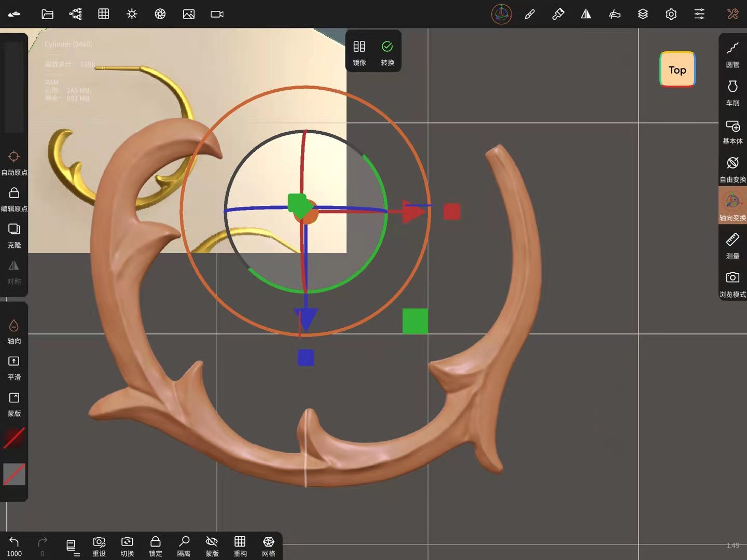747x560 pixels.
Task: Toggle 对称 symmetry option
Action: (14, 272)
